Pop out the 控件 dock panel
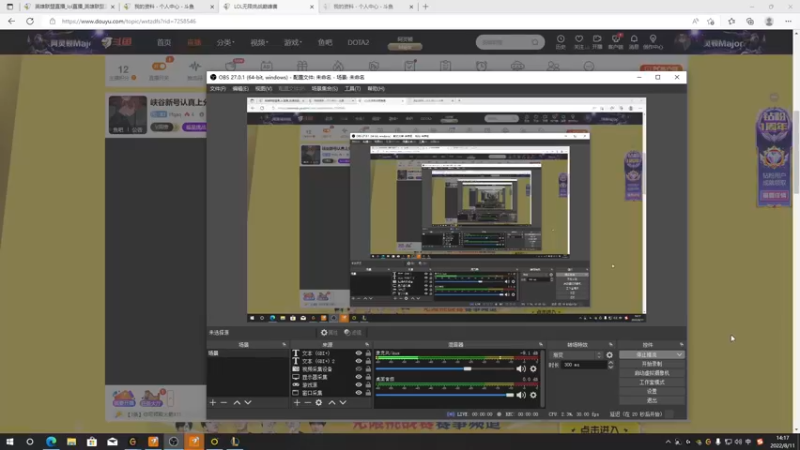 click(681, 345)
